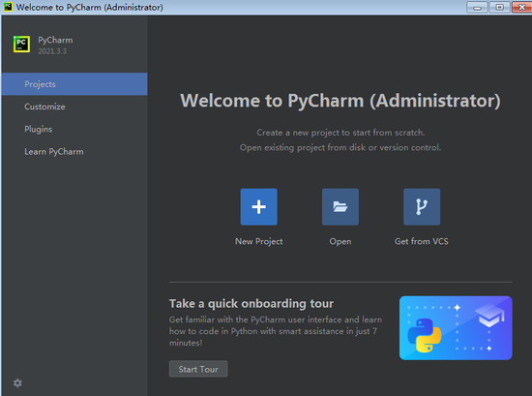Image resolution: width=532 pixels, height=396 pixels.
Task: Click the New Project plus icon
Action: tap(259, 207)
